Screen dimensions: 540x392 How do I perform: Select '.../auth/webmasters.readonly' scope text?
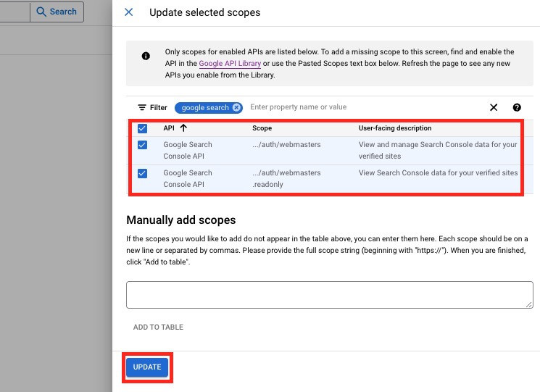tap(286, 178)
